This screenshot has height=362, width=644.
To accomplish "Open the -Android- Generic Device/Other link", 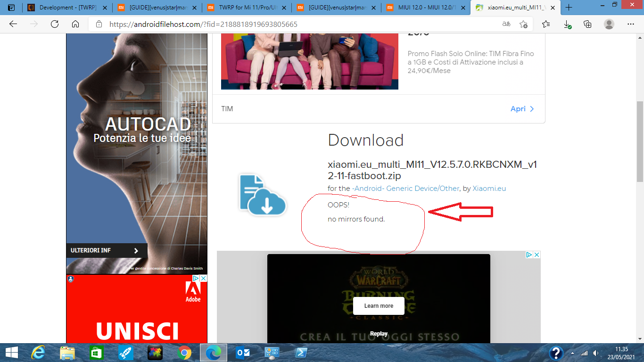I will [x=405, y=189].
